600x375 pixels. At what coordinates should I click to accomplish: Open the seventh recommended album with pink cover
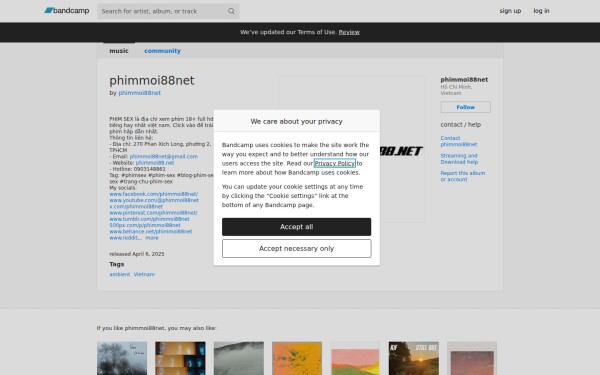point(472,358)
